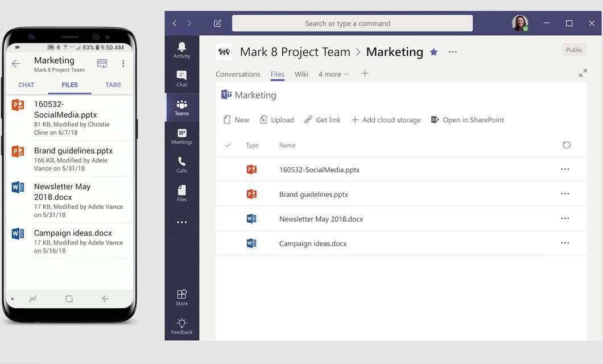Open Calls in the sidebar

pos(181,164)
